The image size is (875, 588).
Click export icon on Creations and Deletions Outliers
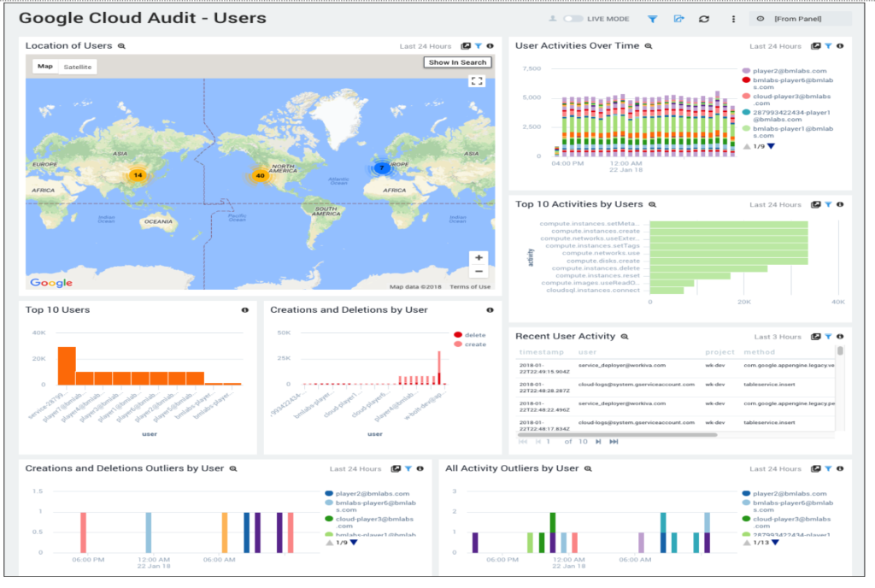[x=396, y=469]
